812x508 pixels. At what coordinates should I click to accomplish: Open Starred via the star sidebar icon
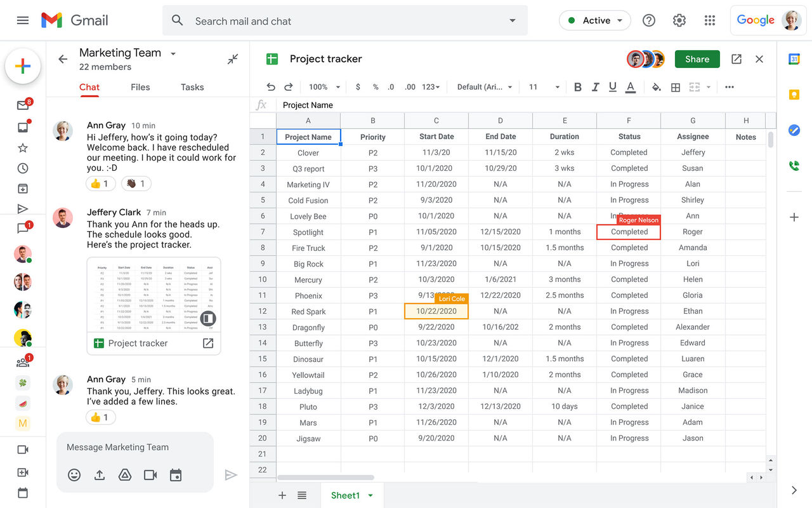pyautogui.click(x=23, y=148)
